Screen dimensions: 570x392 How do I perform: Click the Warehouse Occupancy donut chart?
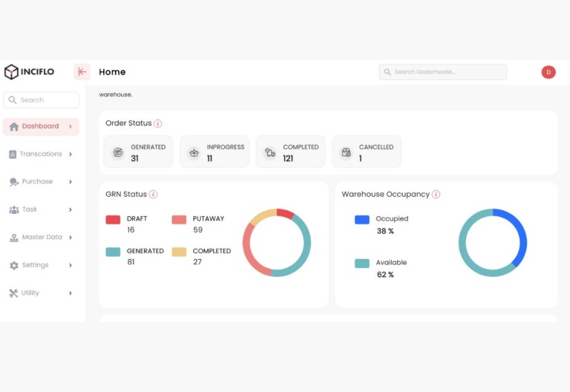coord(493,243)
